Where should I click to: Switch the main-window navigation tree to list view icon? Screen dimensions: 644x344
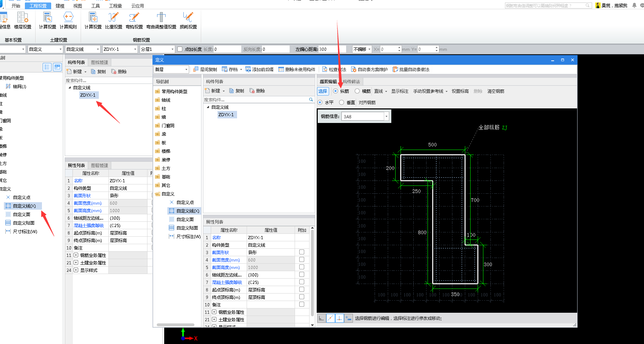point(47,67)
